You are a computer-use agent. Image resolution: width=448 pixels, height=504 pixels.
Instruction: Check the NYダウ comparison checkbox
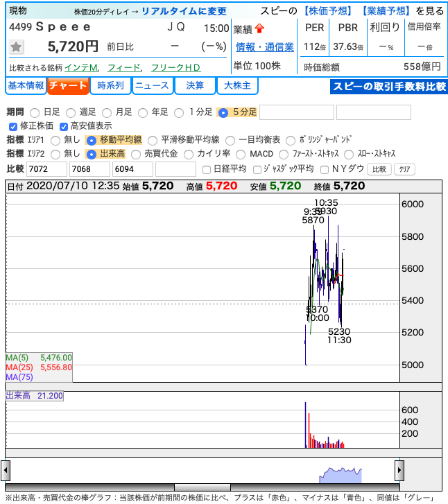325,170
